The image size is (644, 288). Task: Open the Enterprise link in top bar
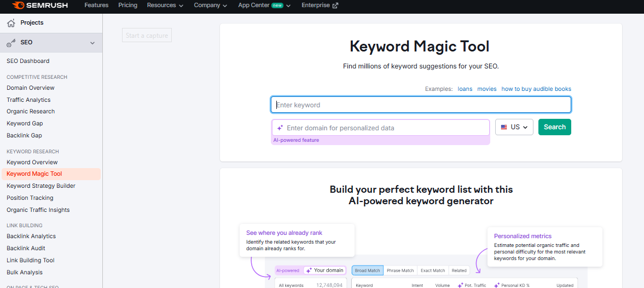[x=320, y=5]
